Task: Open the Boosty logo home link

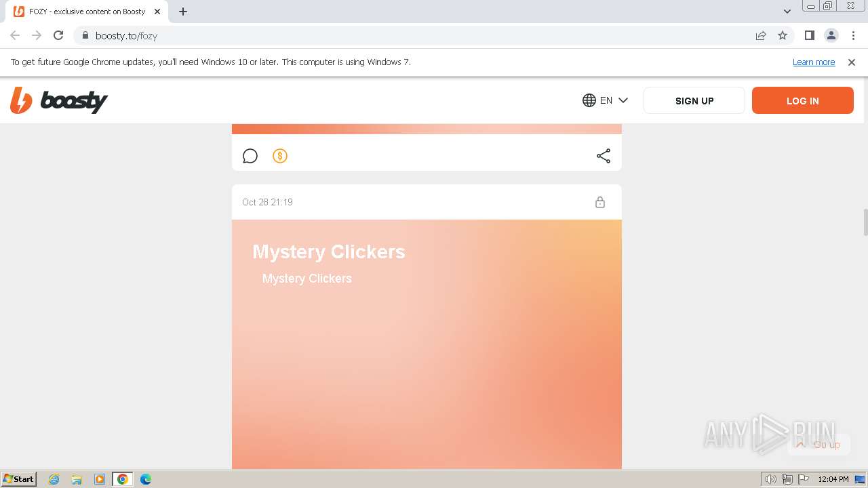Action: [59, 100]
